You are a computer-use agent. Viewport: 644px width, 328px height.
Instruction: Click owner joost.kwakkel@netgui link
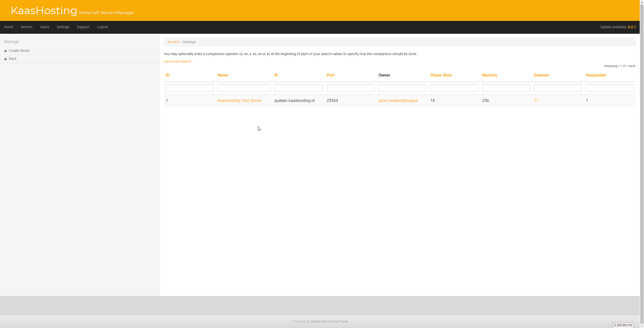pyautogui.click(x=398, y=100)
